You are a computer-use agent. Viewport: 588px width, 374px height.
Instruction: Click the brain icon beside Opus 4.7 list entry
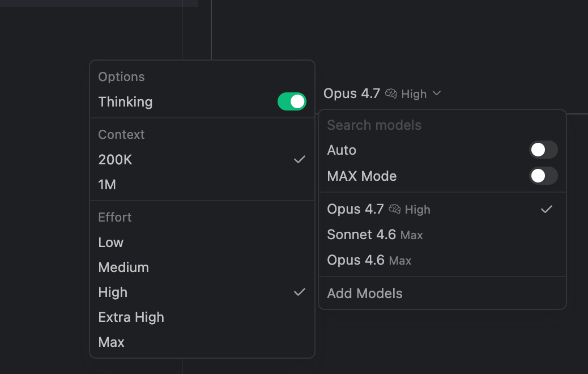pos(394,209)
